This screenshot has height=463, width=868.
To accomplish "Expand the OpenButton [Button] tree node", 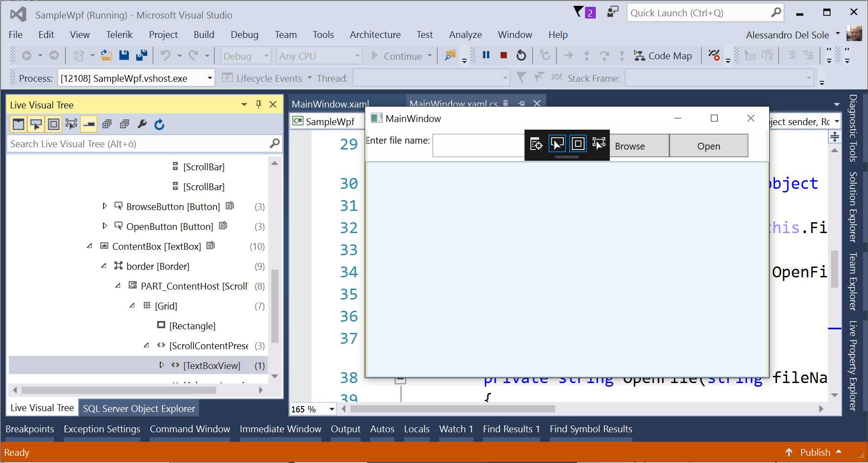I will click(105, 226).
